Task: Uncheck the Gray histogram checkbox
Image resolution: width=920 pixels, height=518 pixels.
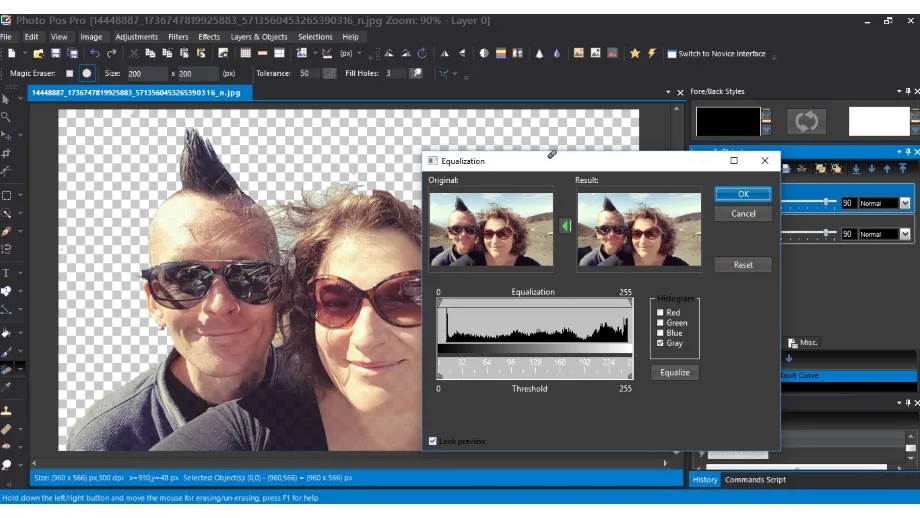Action: click(660, 343)
